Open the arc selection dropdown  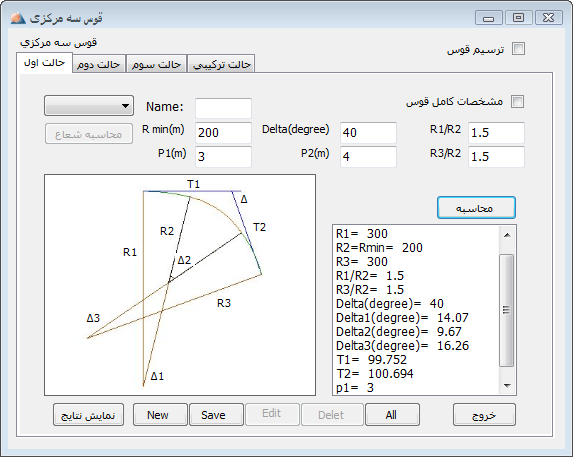pos(89,106)
